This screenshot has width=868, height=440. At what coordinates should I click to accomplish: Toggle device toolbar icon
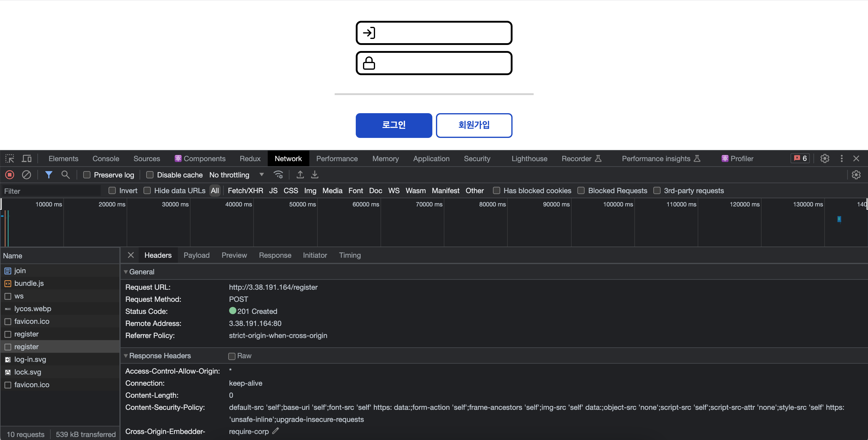click(27, 158)
